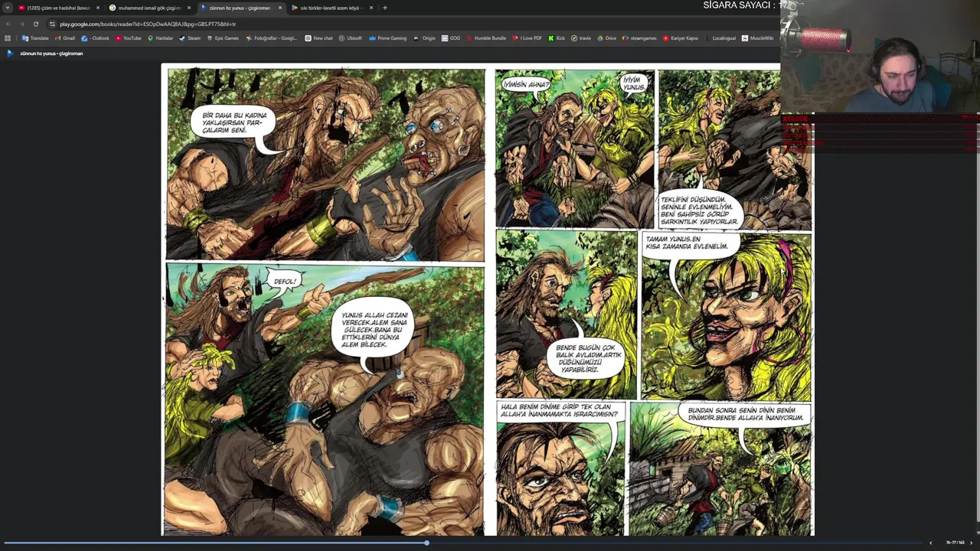Go forward in browser history
The image size is (980, 551).
(21, 24)
